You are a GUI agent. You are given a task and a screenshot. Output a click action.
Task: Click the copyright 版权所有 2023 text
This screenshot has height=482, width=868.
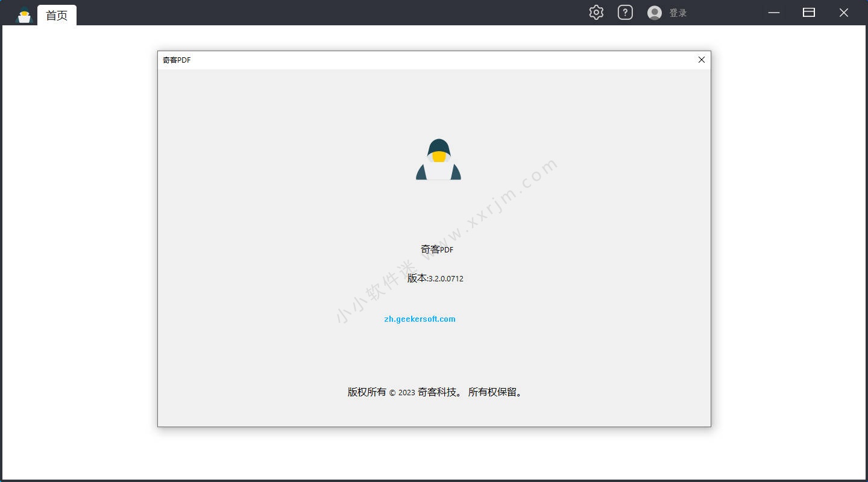click(436, 392)
